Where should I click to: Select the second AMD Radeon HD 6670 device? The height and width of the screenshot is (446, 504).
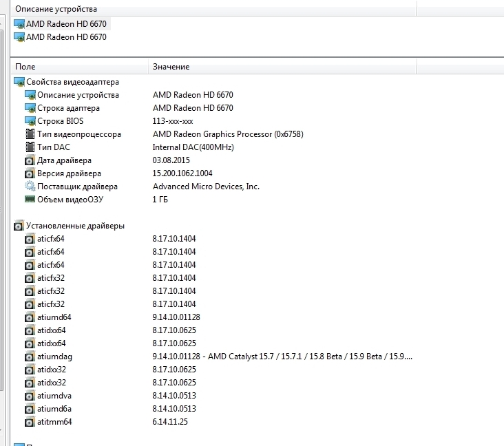tap(66, 37)
